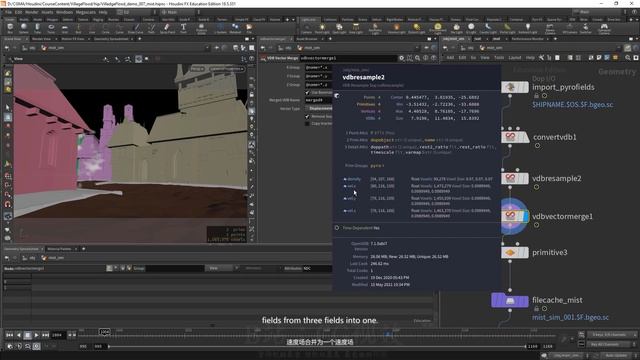Open the Auto Update dropdown

click(616, 356)
